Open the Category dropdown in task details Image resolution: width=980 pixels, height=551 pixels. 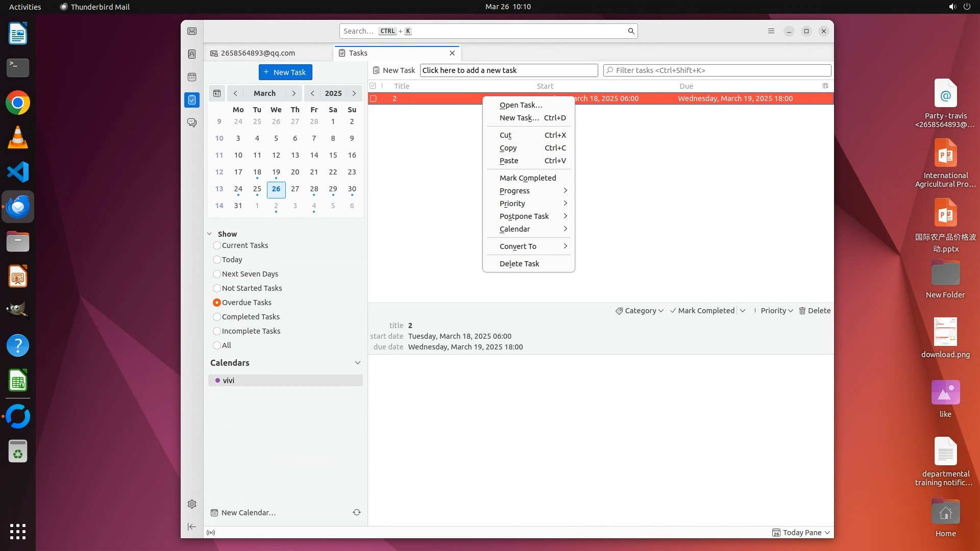tap(639, 311)
